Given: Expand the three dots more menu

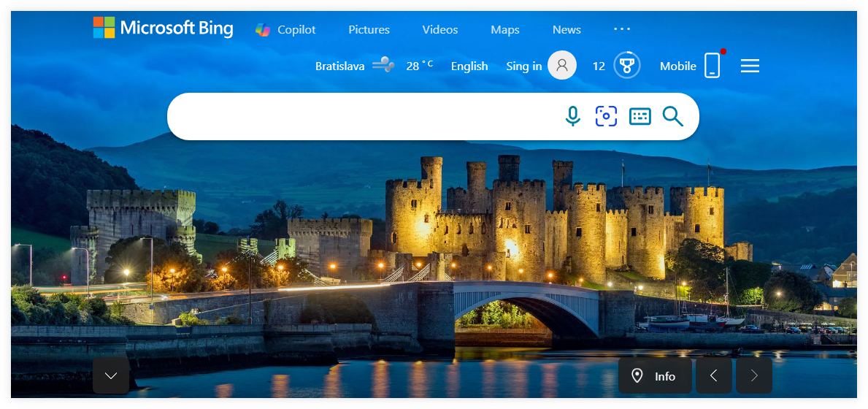Looking at the screenshot, I should (x=621, y=29).
